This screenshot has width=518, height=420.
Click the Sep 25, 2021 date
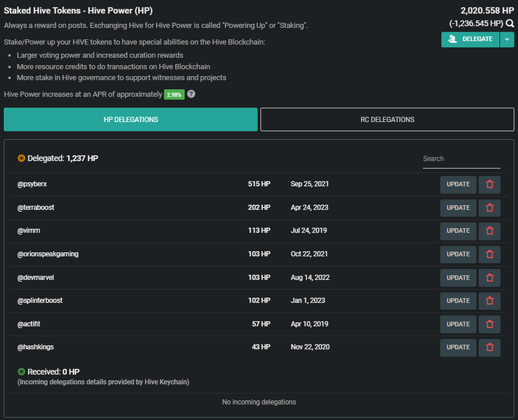pos(310,184)
